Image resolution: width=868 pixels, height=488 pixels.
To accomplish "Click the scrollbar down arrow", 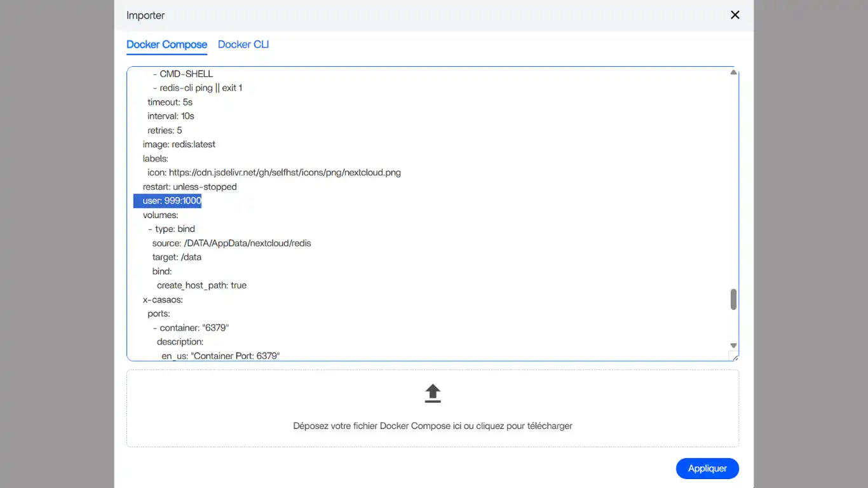I will coord(733,346).
